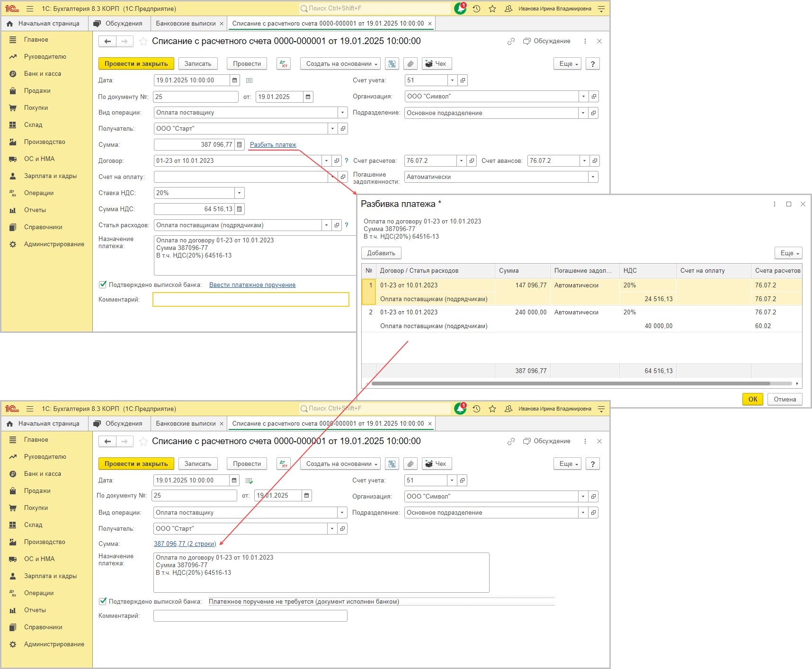Image resolution: width=812 pixels, height=669 pixels.
Task: Expand Подразделение dropdown in bottom window
Action: click(x=583, y=513)
